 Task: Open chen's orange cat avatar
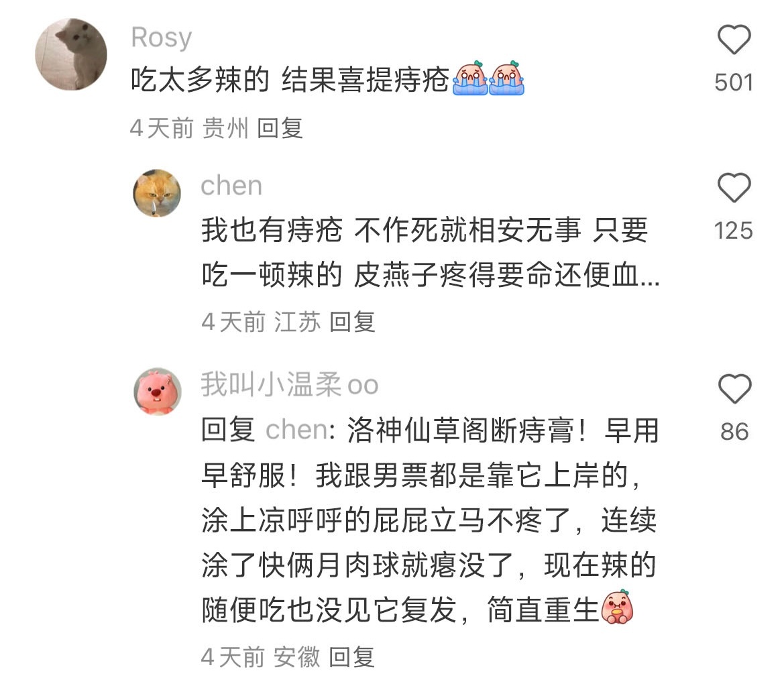point(157,193)
